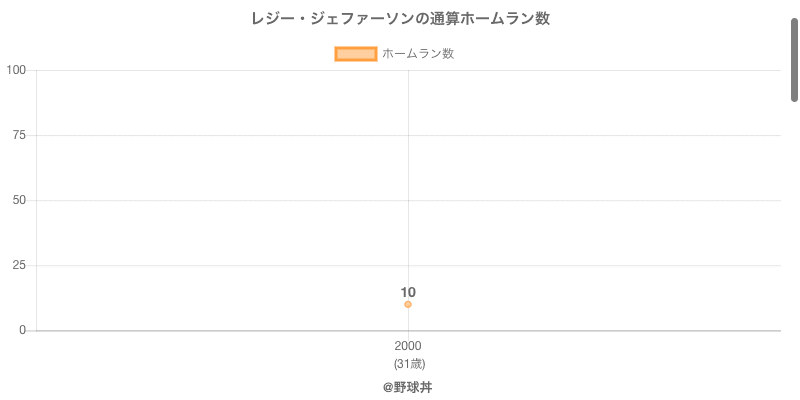Viewport: 800px width, 400px height.
Task: Click the y-axis label 100
Action: point(16,70)
